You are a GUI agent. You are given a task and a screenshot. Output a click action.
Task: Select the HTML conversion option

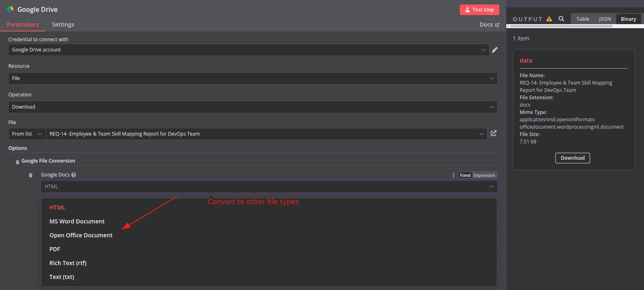pos(269,207)
